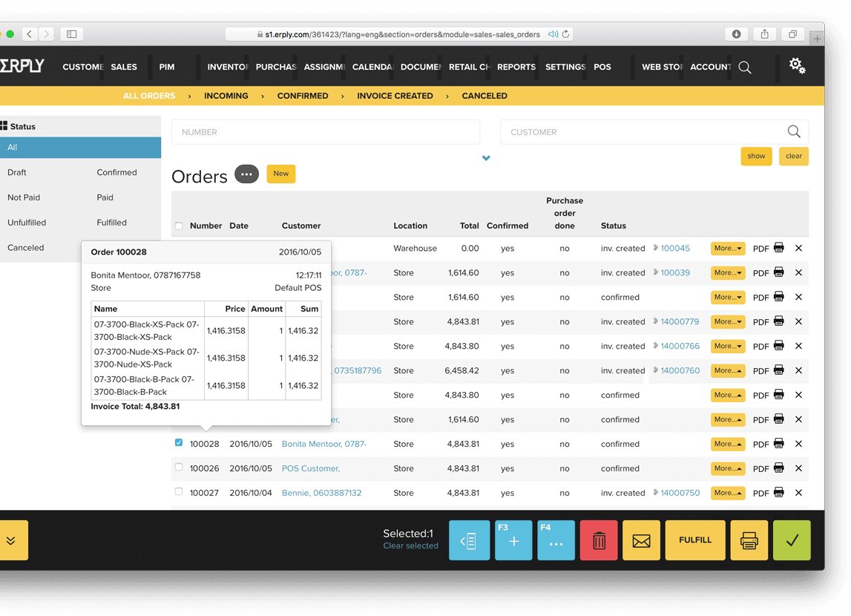Open the Reports menu
Image resolution: width=851 pixels, height=616 pixels.
click(x=516, y=67)
